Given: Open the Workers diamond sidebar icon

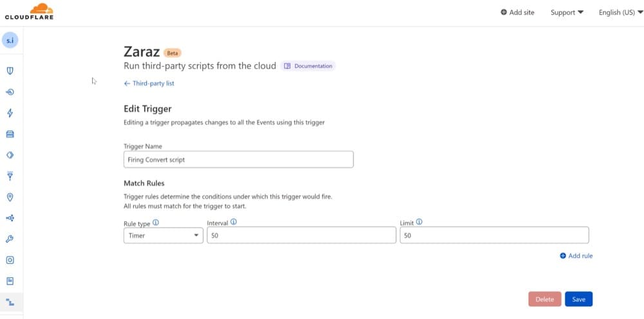Looking at the screenshot, I should [x=10, y=155].
